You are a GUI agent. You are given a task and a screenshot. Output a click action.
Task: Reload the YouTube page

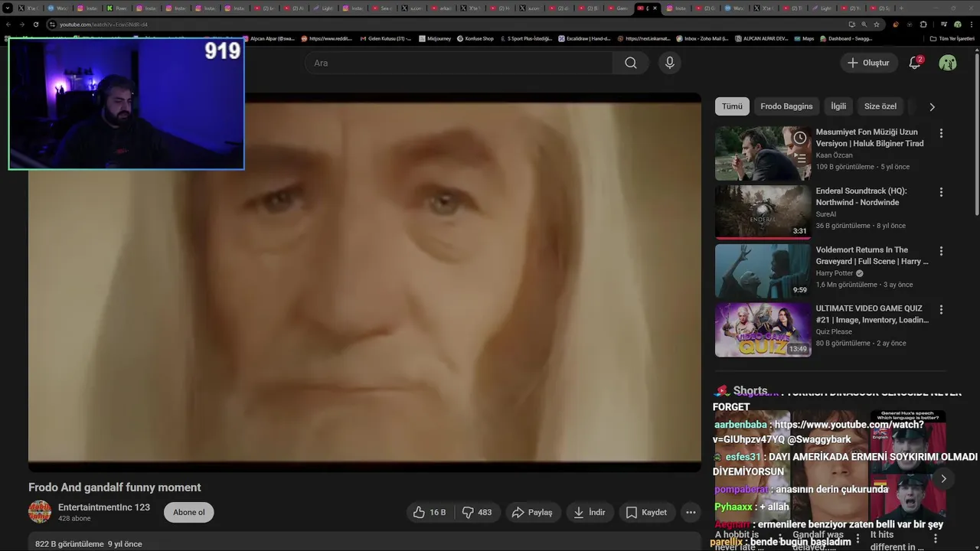36,24
